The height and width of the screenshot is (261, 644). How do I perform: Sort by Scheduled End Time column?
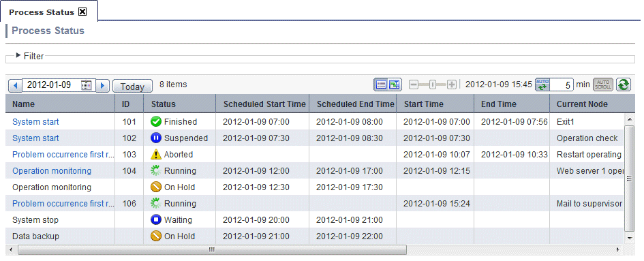[353, 104]
